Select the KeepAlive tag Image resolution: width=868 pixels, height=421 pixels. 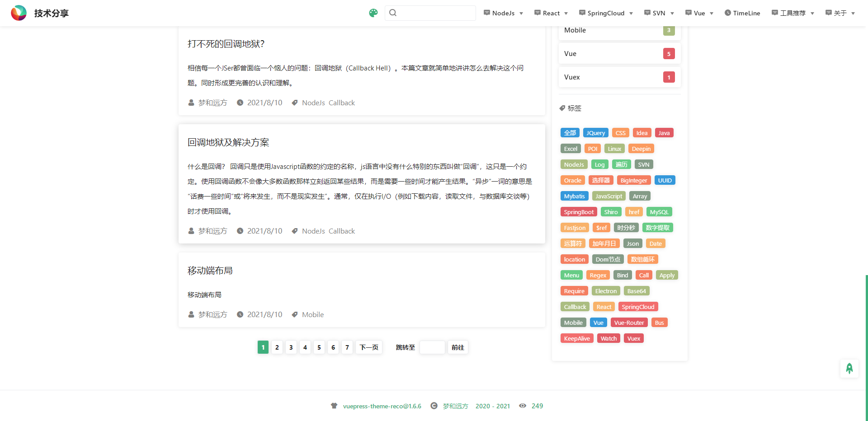point(577,338)
